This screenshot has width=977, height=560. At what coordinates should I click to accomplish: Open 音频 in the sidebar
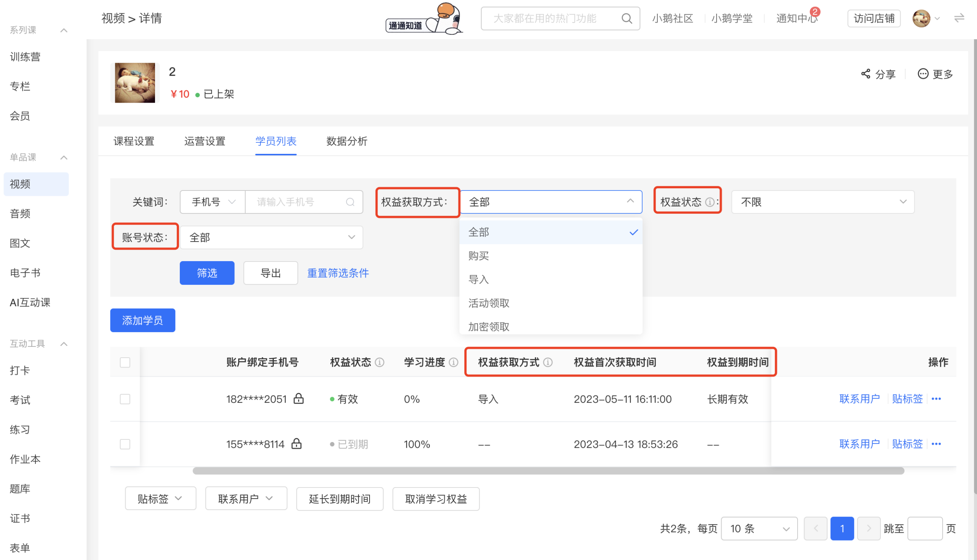click(x=20, y=213)
